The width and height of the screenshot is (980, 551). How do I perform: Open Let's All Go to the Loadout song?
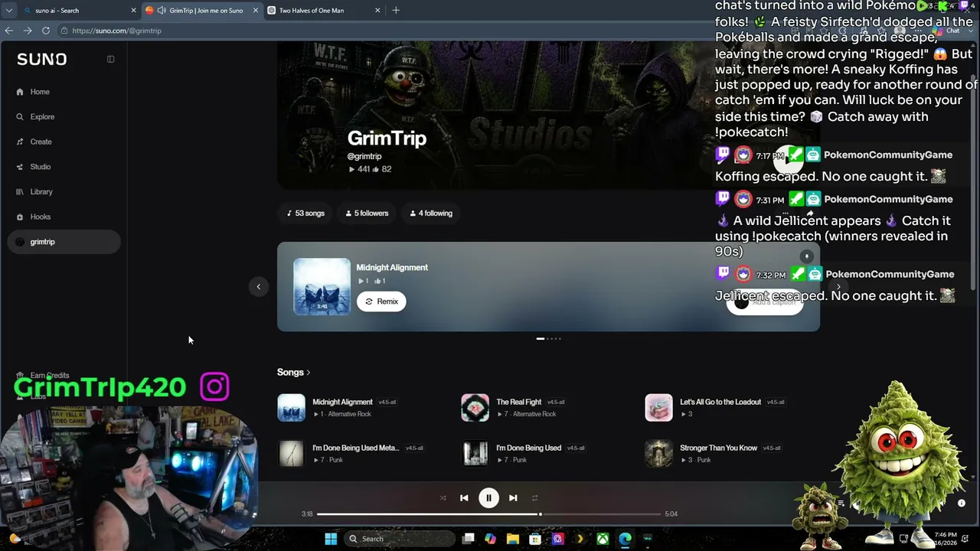point(720,403)
